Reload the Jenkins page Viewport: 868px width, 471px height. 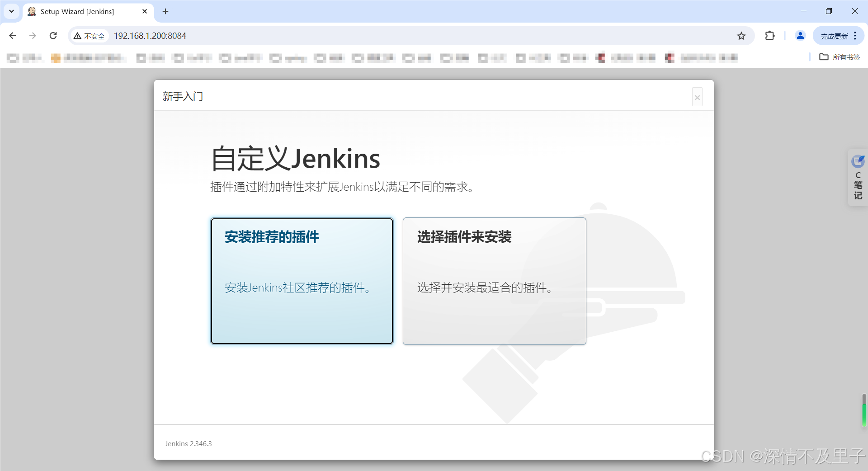tap(53, 36)
